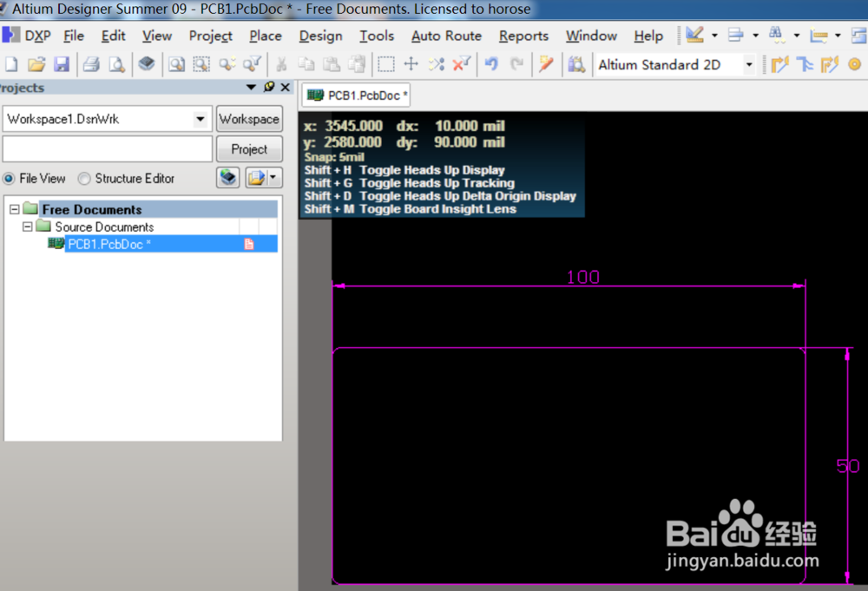Screen dimensions: 868x591
Task: Open the devices view (layered chip icon)
Action: (147, 64)
